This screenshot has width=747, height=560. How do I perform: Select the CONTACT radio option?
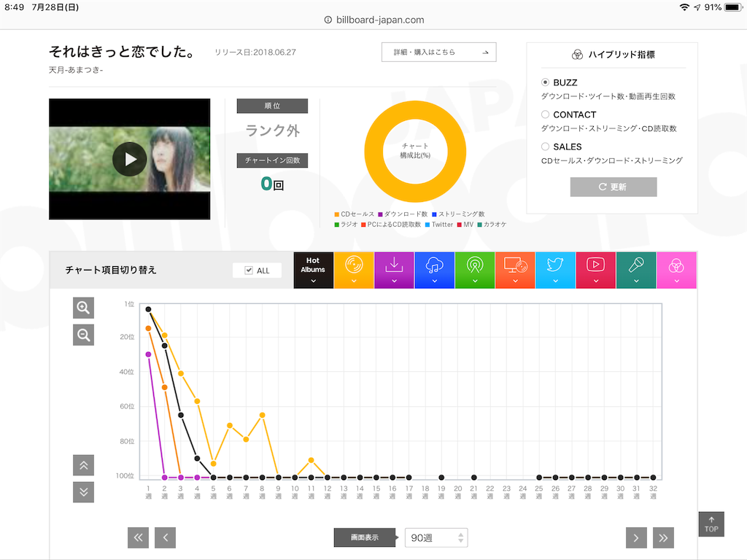point(545,114)
